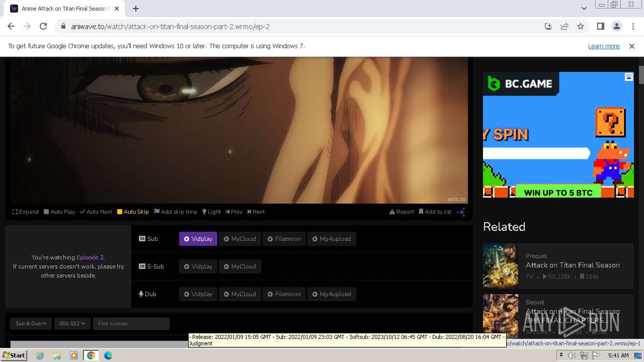This screenshot has width=644, height=362.
Task: Click the aniwave.to URL in address bar
Action: (170, 27)
